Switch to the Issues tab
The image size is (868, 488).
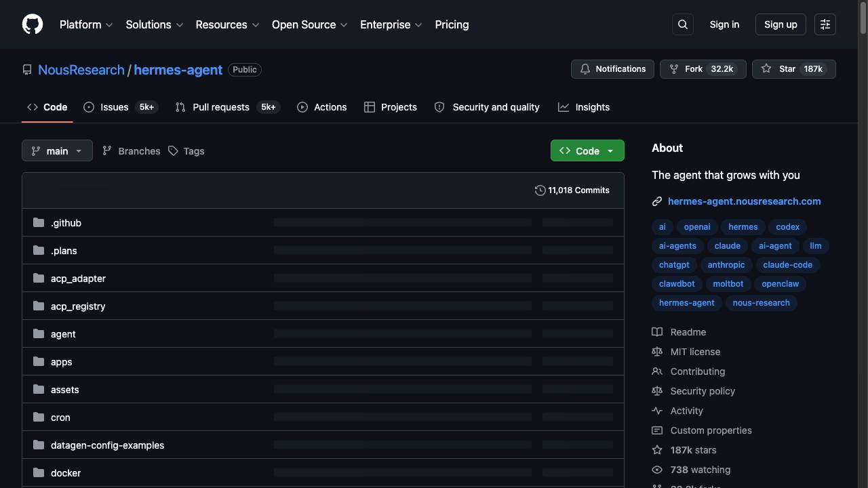[x=121, y=107]
